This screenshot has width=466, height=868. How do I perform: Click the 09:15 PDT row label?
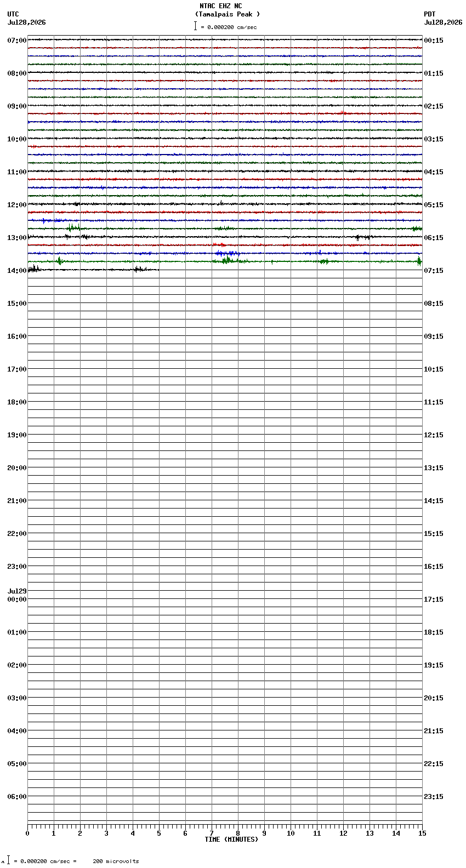tap(434, 336)
